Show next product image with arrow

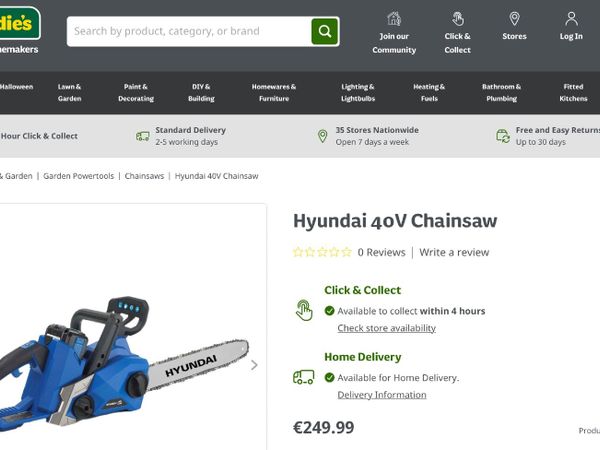(x=254, y=365)
